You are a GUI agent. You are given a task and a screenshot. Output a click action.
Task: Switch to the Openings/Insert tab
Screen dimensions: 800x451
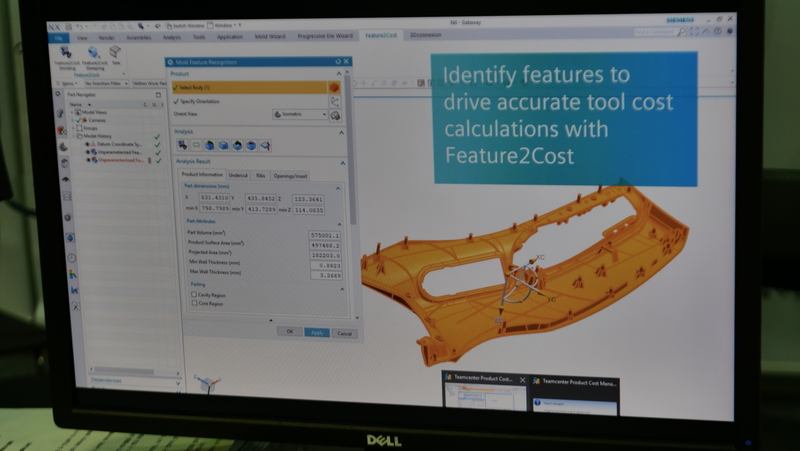point(290,177)
